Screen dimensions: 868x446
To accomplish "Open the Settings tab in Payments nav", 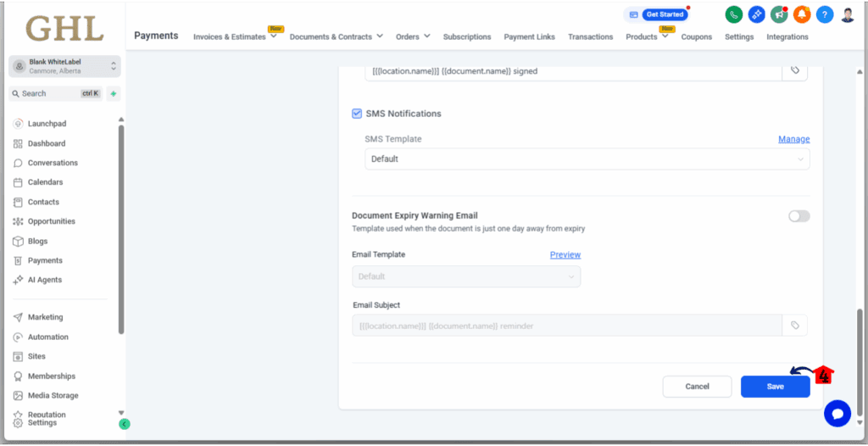I will tap(739, 36).
